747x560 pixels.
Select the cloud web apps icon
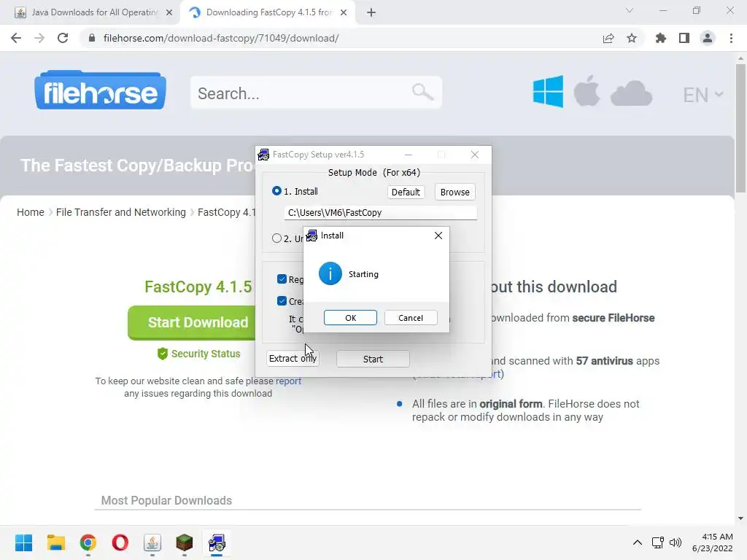point(631,93)
